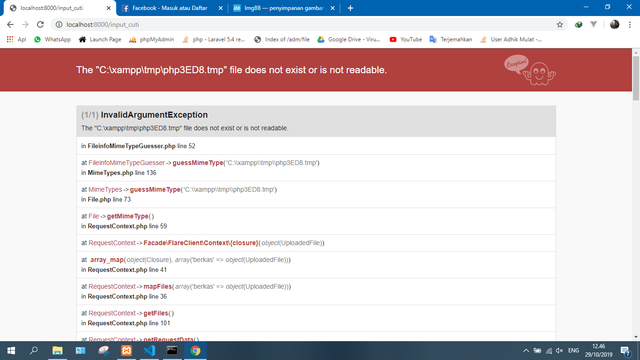Show hidden system tray icons
Viewport: 640px width, 360px height.
(x=526, y=351)
